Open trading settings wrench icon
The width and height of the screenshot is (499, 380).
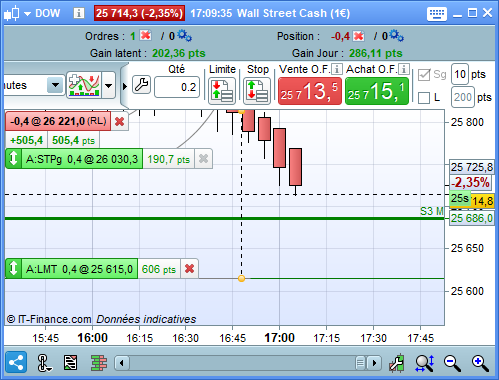[142, 85]
